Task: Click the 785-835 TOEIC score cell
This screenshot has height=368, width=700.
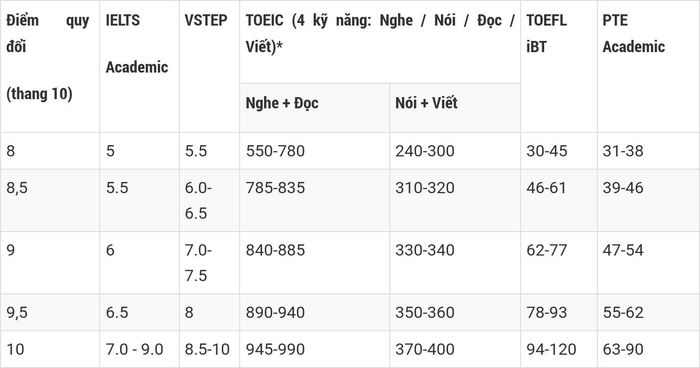Action: tap(314, 200)
